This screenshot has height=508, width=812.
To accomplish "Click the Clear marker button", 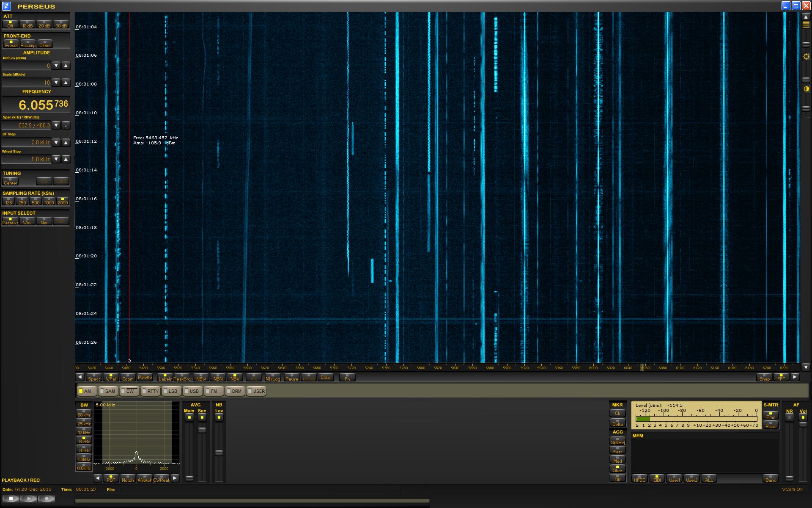I will click(326, 377).
